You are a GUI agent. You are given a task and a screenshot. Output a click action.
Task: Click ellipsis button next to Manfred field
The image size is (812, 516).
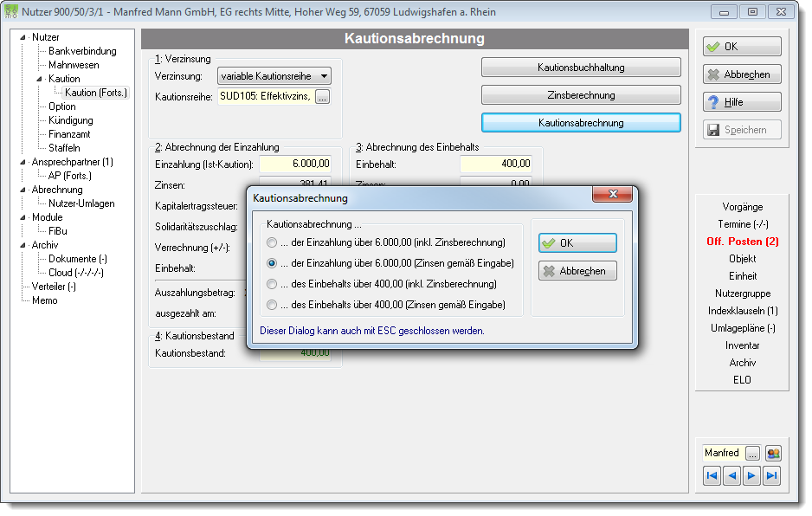coord(752,454)
